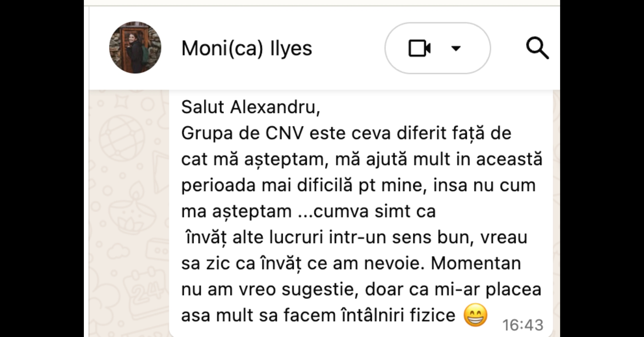Open the search in conversation magnifier
Screen dimensions: 644x337
[537, 48]
